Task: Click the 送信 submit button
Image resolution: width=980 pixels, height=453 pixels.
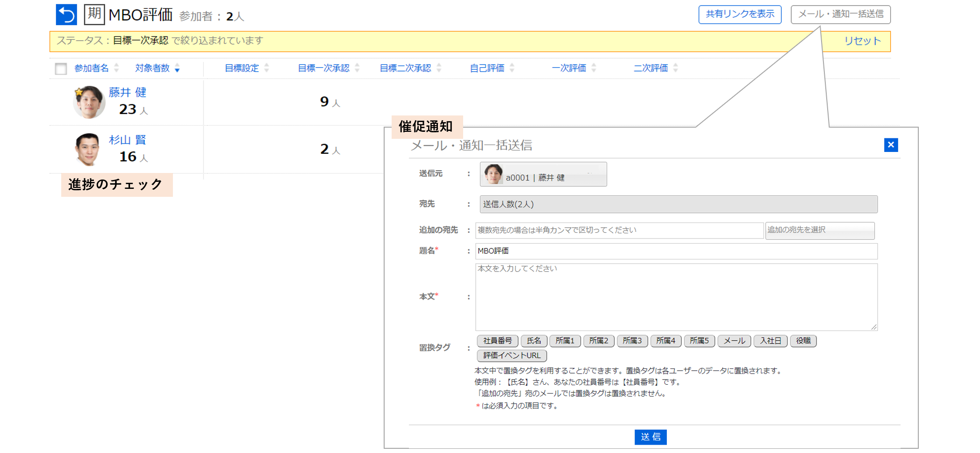Action: 650,437
